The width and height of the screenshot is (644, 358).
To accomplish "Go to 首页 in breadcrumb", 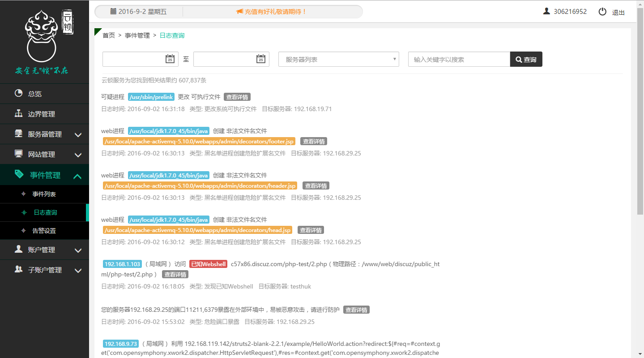I will (x=109, y=35).
